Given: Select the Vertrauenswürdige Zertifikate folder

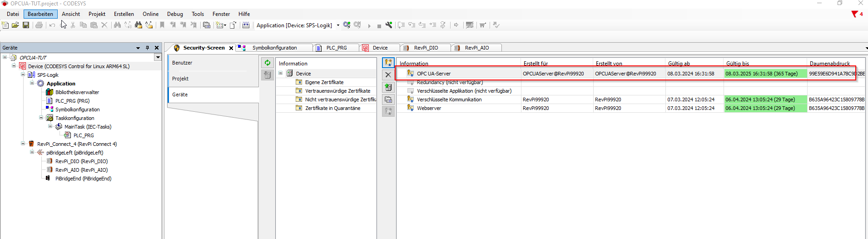Looking at the screenshot, I should coord(337,91).
